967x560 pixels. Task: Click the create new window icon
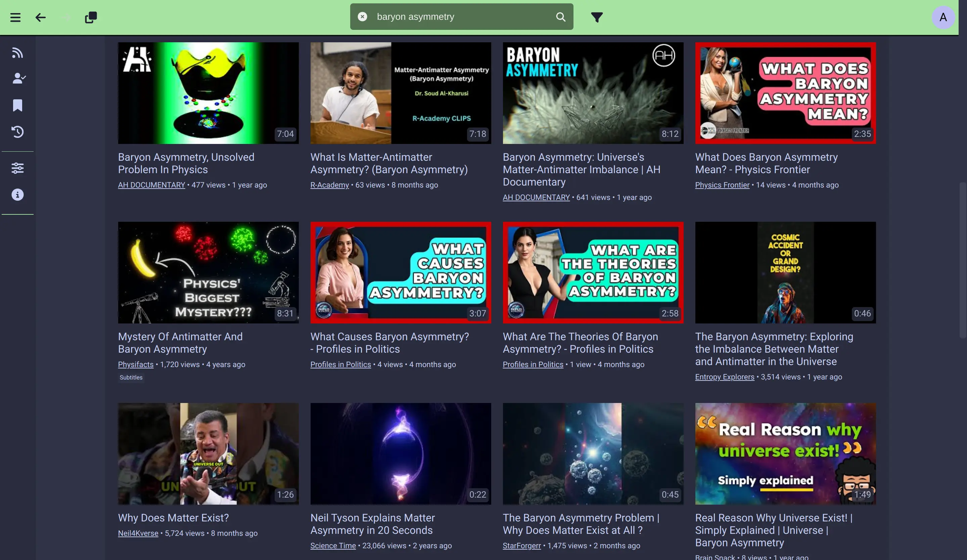point(91,17)
